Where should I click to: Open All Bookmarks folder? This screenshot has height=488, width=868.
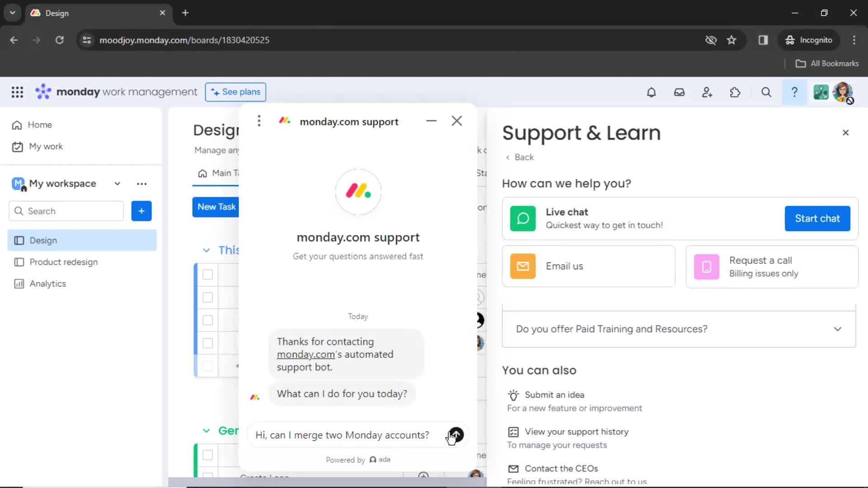[x=827, y=63]
